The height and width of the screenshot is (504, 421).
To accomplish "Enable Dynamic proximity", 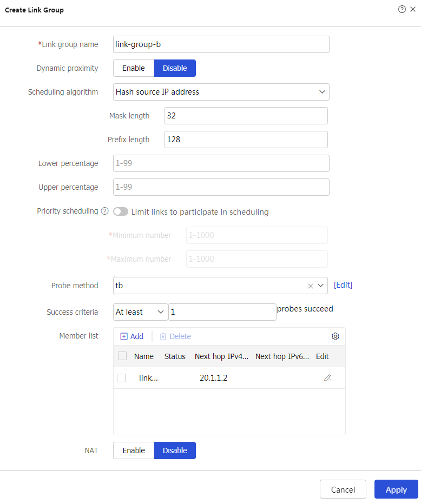I will tap(134, 68).
